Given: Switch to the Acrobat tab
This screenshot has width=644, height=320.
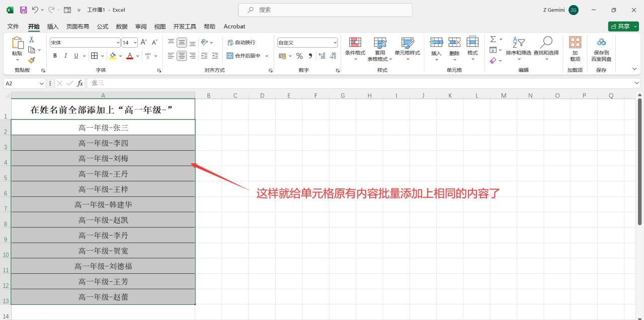Looking at the screenshot, I should pyautogui.click(x=234, y=26).
